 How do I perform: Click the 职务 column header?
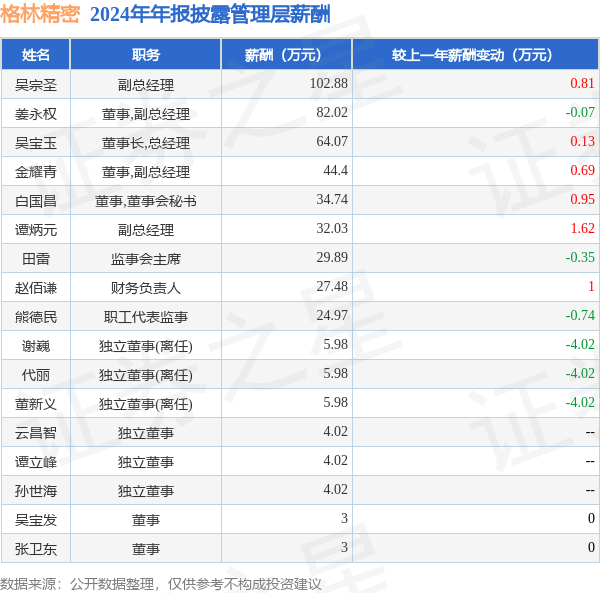coord(146,55)
